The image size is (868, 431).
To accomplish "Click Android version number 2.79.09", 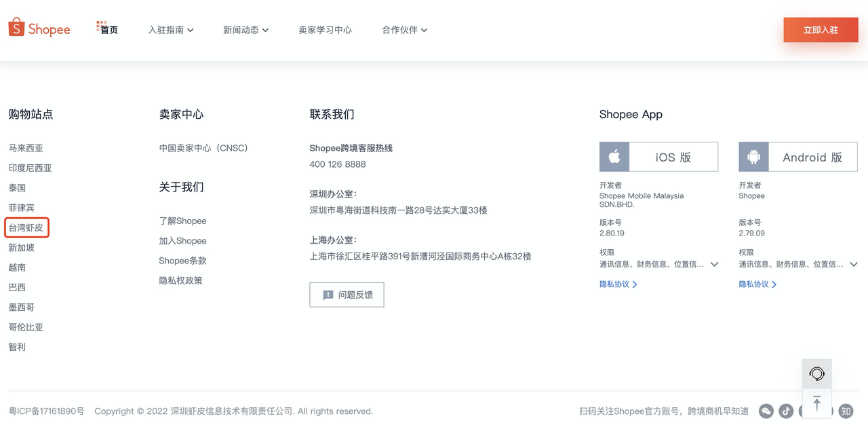I will (751, 233).
